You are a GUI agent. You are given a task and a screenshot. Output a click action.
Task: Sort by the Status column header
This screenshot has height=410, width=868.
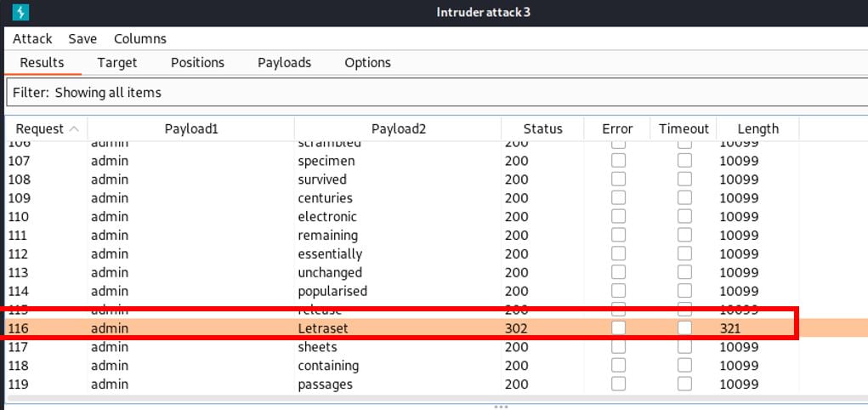[542, 129]
